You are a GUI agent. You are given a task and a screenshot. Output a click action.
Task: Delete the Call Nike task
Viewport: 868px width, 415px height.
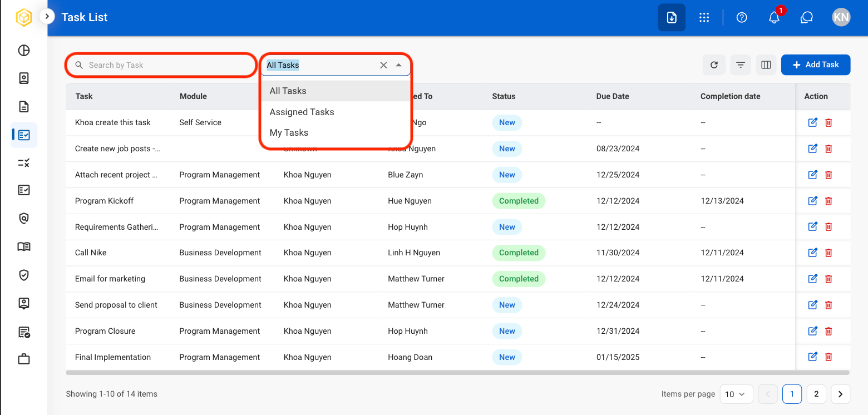click(828, 253)
